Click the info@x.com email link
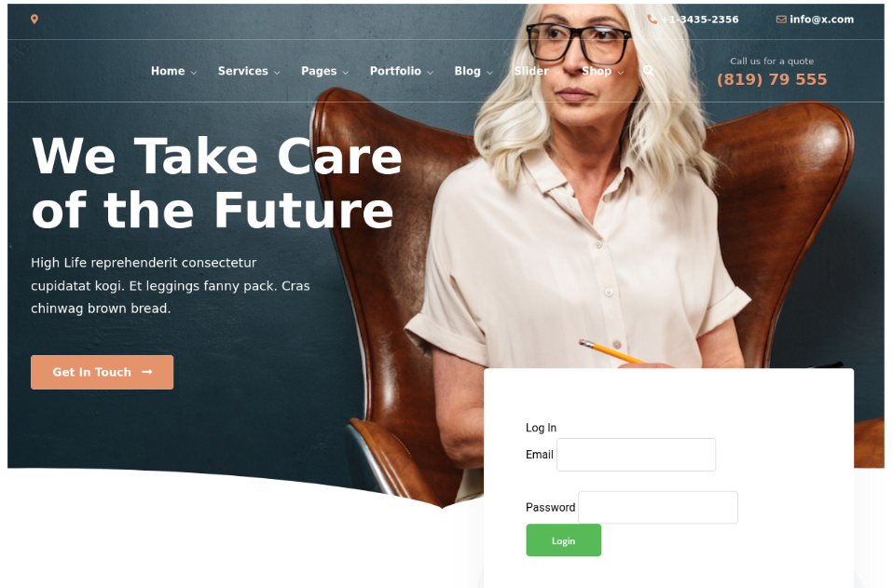Image resolution: width=893 pixels, height=588 pixels. tap(821, 20)
